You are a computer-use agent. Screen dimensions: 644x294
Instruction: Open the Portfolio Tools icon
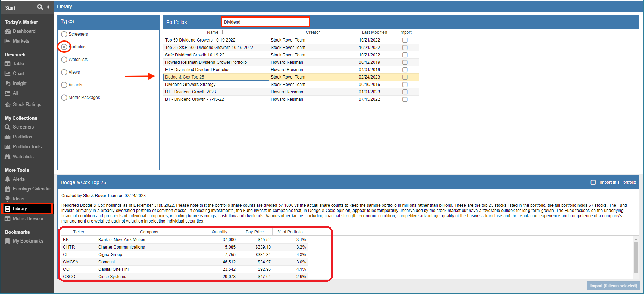pos(7,147)
